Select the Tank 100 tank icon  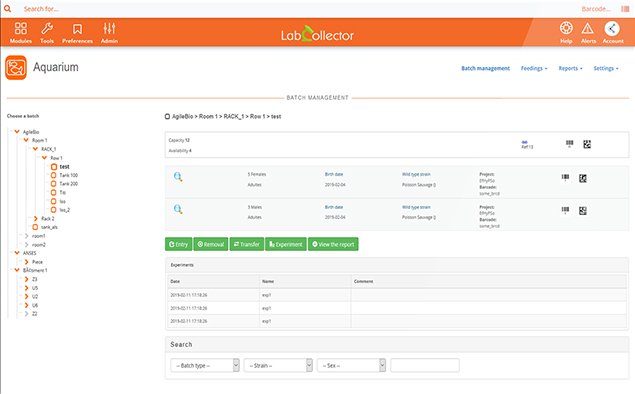[x=53, y=175]
